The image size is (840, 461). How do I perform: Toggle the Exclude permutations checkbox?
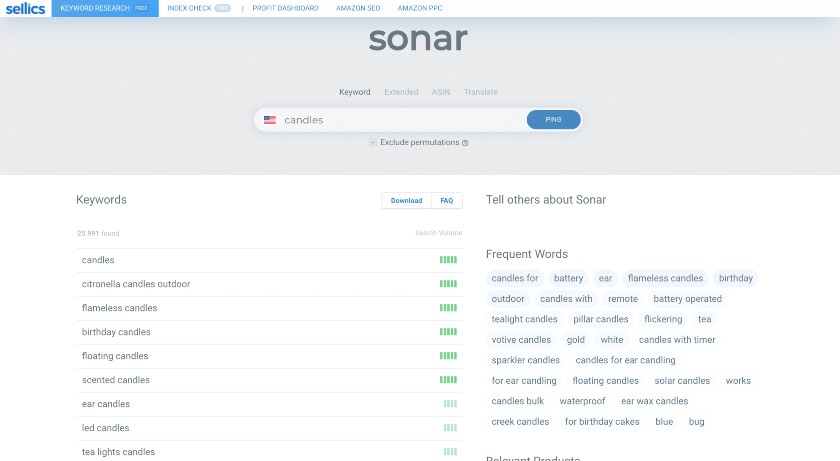click(x=373, y=142)
